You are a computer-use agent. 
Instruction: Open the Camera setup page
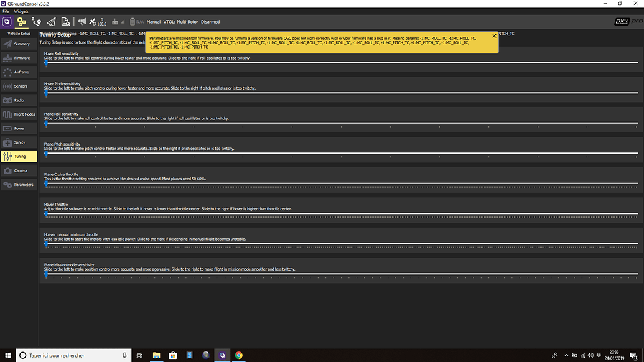19,171
